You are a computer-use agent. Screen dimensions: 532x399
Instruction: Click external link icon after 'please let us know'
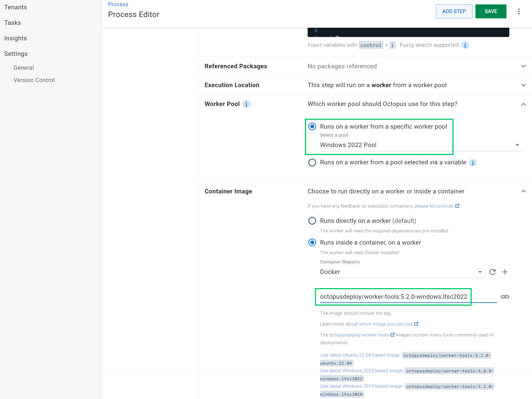[x=457, y=206]
